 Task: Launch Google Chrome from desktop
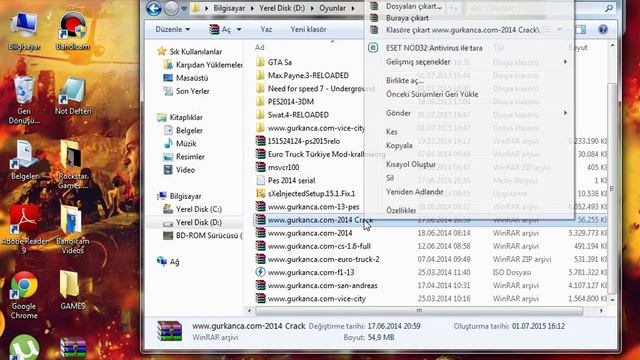click(x=24, y=295)
